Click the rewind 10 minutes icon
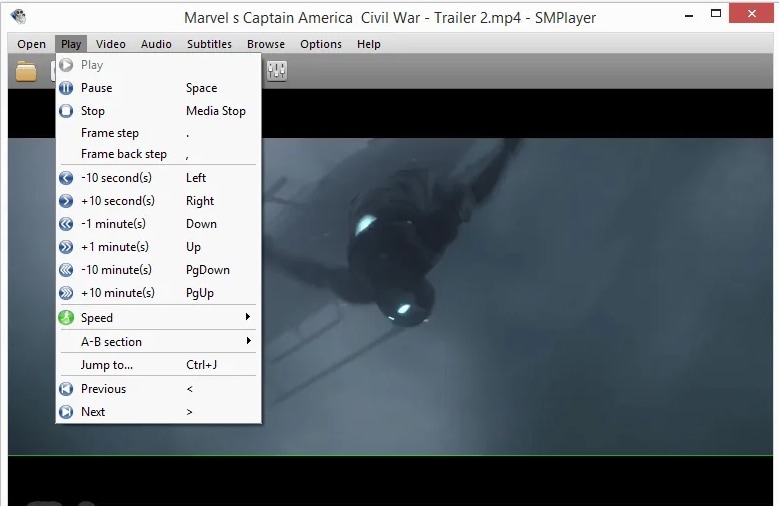The width and height of the screenshot is (779, 506). tap(66, 270)
